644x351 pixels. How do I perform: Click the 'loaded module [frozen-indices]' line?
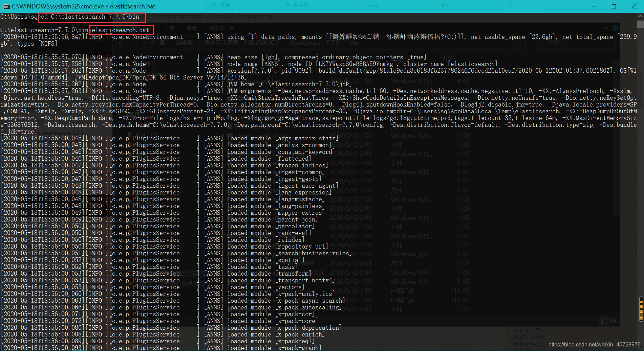tap(278, 165)
